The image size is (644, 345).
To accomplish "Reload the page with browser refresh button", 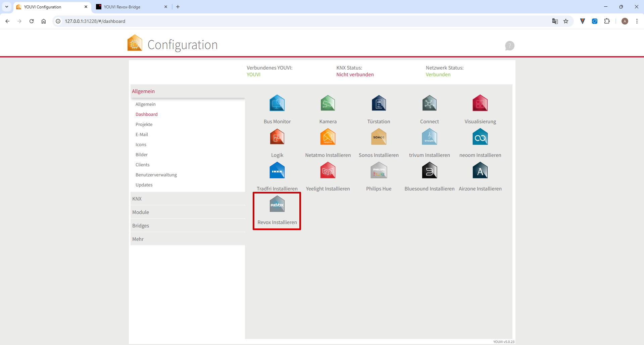I will pos(32,21).
